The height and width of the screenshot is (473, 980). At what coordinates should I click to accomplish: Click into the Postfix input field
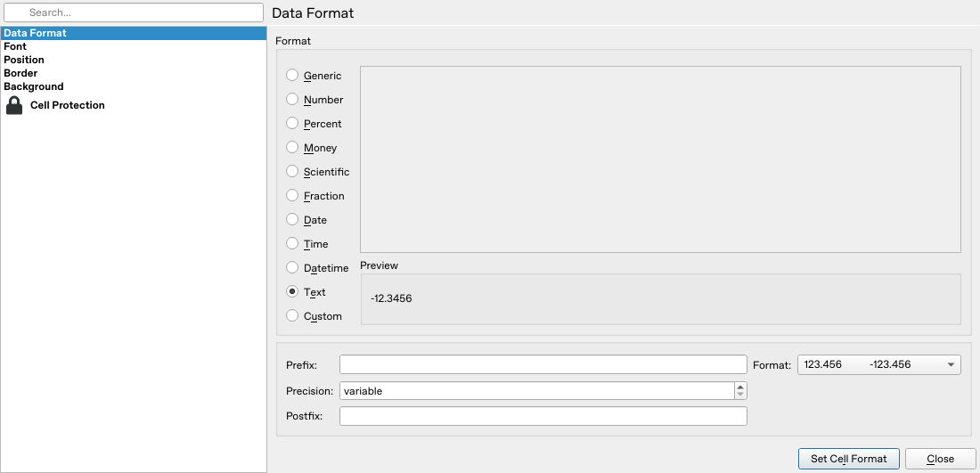[543, 416]
